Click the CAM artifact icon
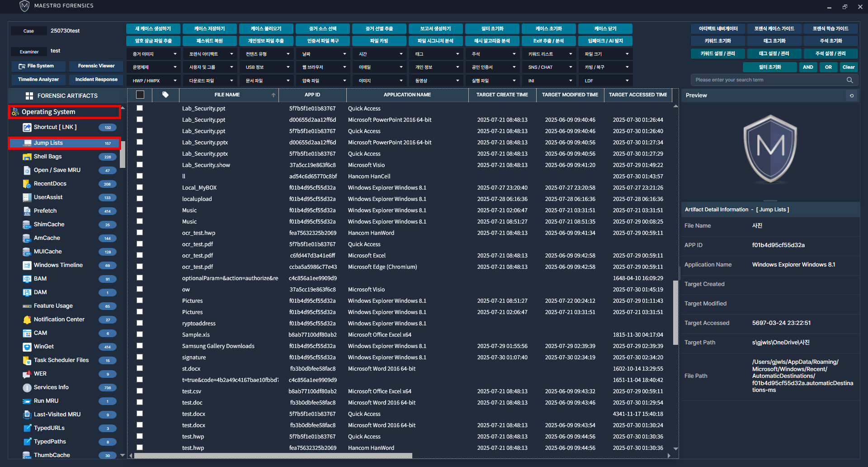The image size is (868, 467). (x=27, y=334)
